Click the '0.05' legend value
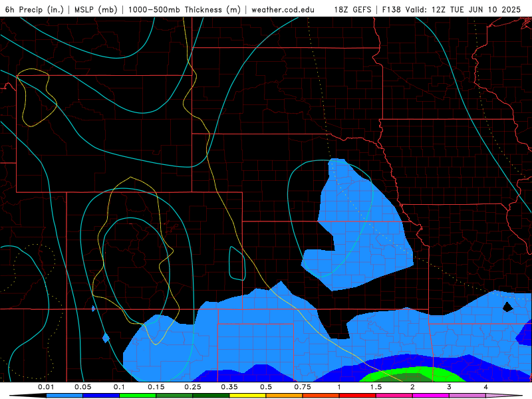 [82, 387]
